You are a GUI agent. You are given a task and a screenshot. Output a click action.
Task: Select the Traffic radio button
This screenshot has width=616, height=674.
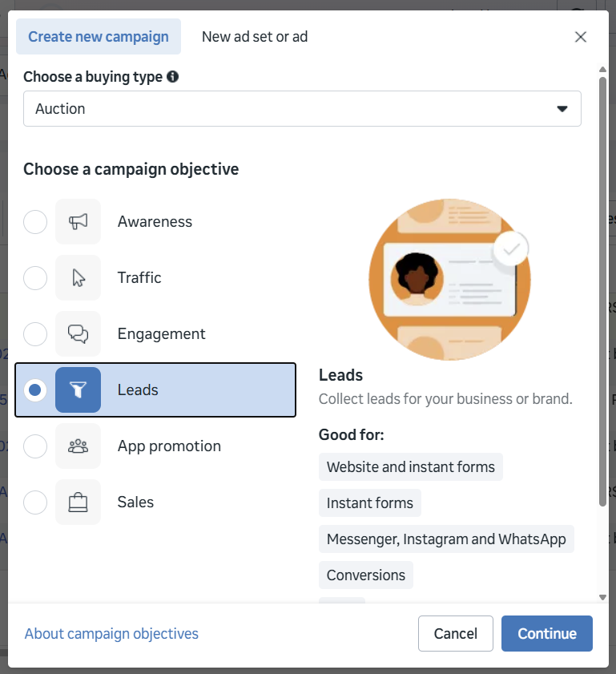point(35,278)
